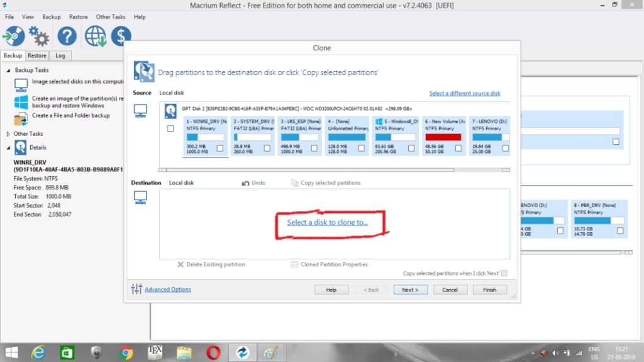The width and height of the screenshot is (644, 362).
Task: Click the disk backup toolbar icon
Action: pos(14,37)
